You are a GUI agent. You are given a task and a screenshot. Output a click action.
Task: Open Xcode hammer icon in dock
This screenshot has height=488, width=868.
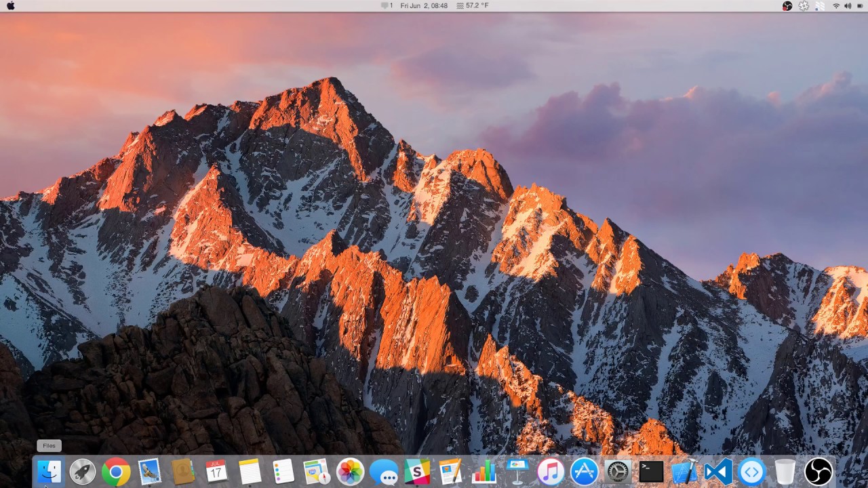click(684, 472)
